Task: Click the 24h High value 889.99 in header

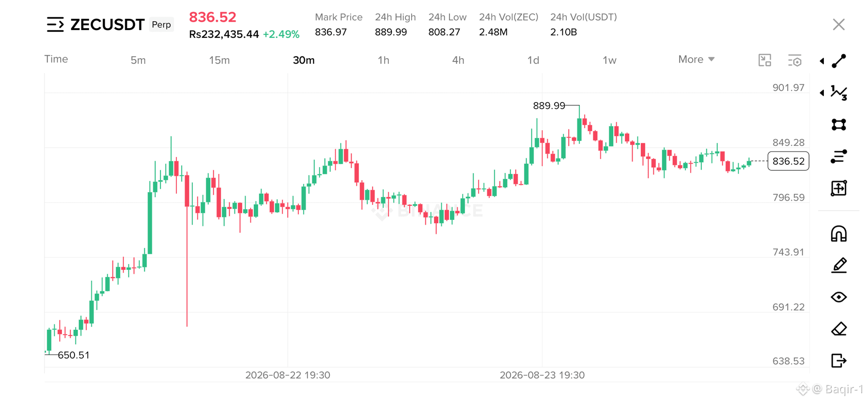Action: click(x=391, y=32)
